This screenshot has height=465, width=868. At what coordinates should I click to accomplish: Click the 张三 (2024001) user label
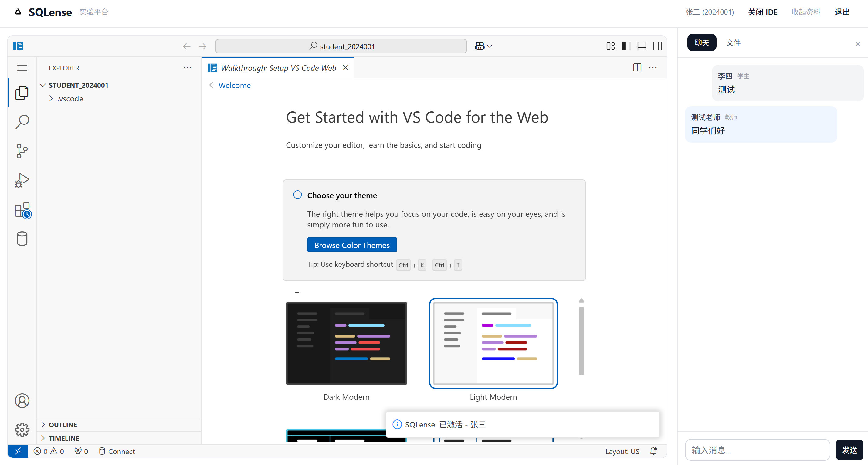(710, 12)
